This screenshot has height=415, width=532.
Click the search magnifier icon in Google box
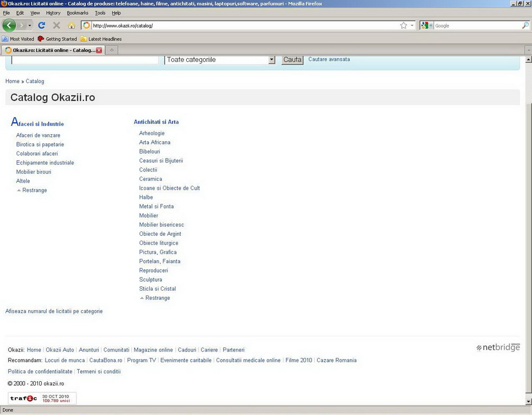click(525, 26)
